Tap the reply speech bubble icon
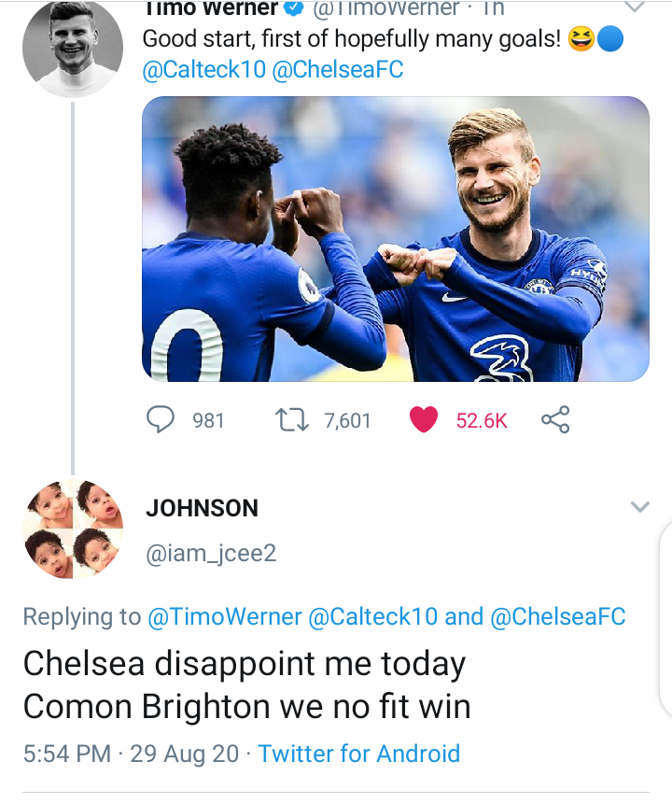 [x=161, y=420]
